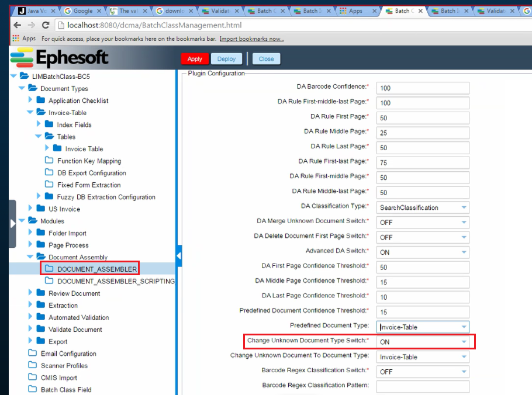This screenshot has width=532, height=395.
Task: Click the CMIS Import folder icon
Action: click(33, 377)
